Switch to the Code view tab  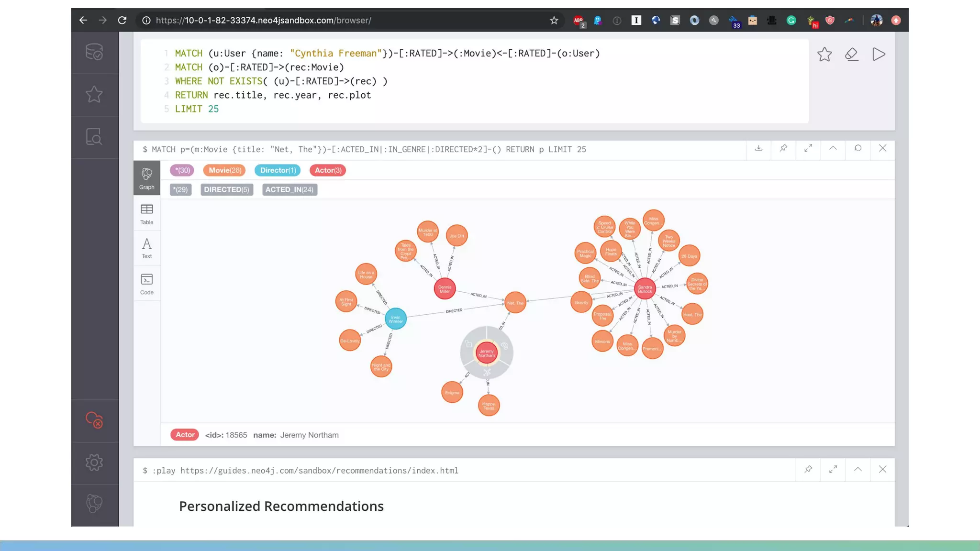147,284
